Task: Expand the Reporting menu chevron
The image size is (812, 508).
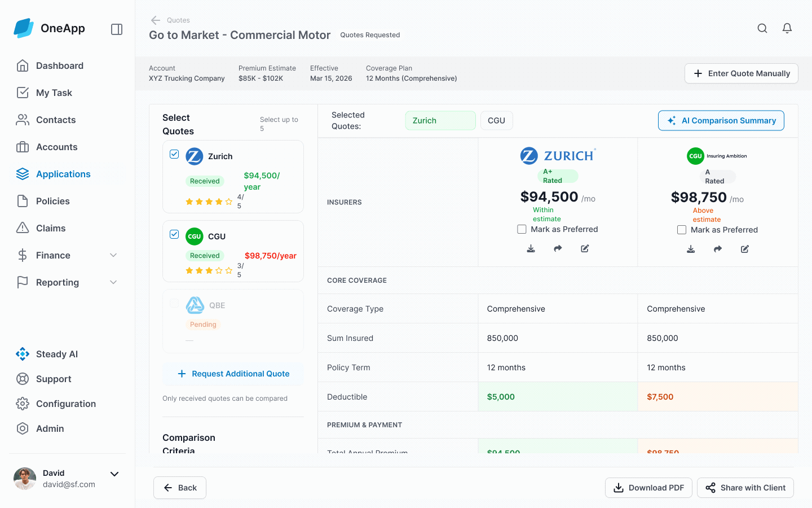Action: pyautogui.click(x=113, y=282)
